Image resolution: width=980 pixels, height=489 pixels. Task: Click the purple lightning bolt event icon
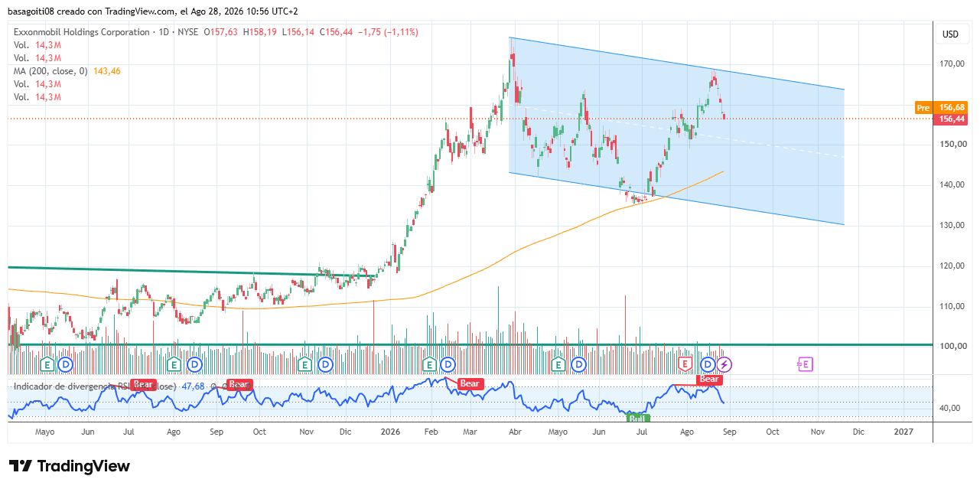pyautogui.click(x=724, y=364)
